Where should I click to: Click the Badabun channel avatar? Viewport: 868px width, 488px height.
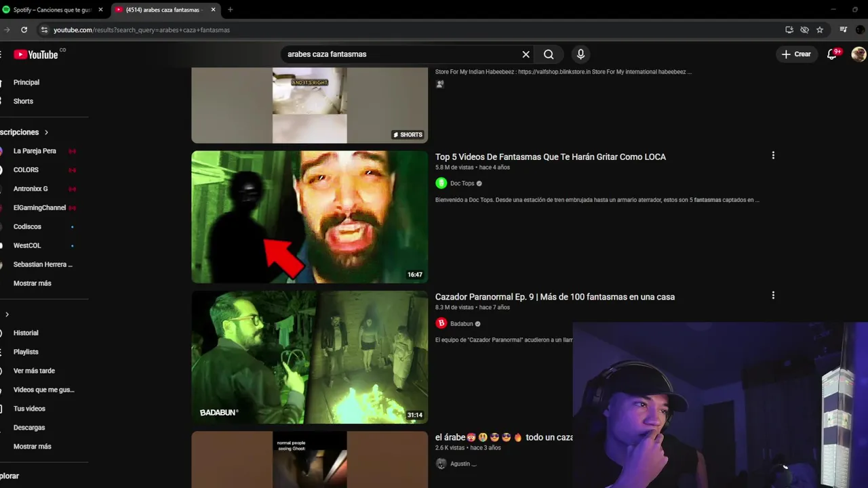(441, 323)
